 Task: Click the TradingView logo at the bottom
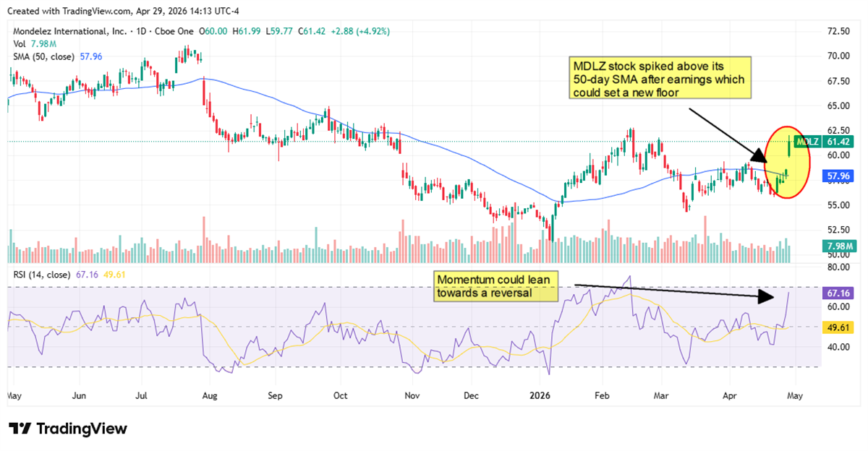click(x=68, y=428)
